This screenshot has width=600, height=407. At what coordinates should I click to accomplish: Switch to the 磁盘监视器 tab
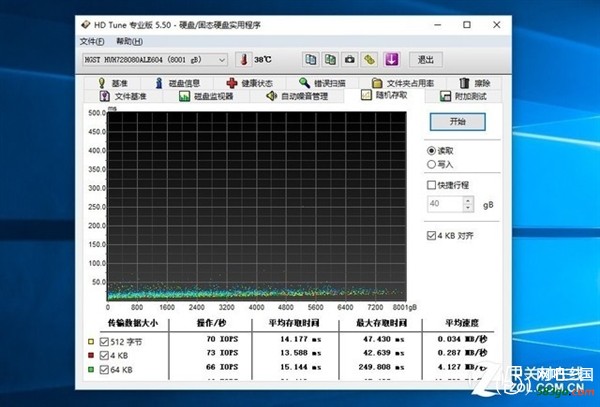tap(206, 96)
